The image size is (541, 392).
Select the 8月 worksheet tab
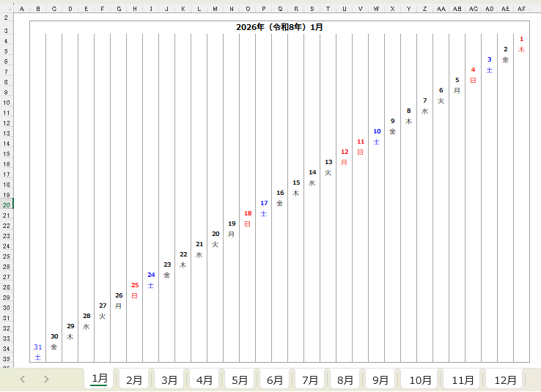point(345,380)
